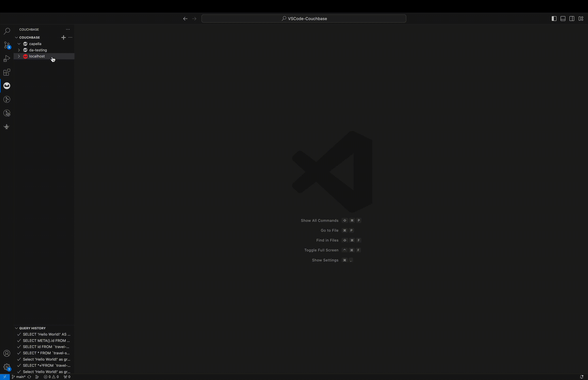Expand the da-testing connection chevron
The height and width of the screenshot is (380, 588).
click(x=19, y=50)
